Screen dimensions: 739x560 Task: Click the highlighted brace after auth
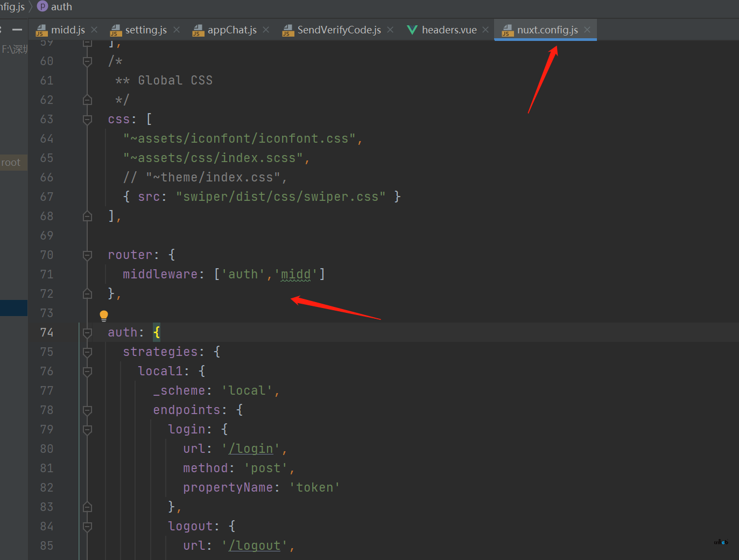(x=157, y=332)
